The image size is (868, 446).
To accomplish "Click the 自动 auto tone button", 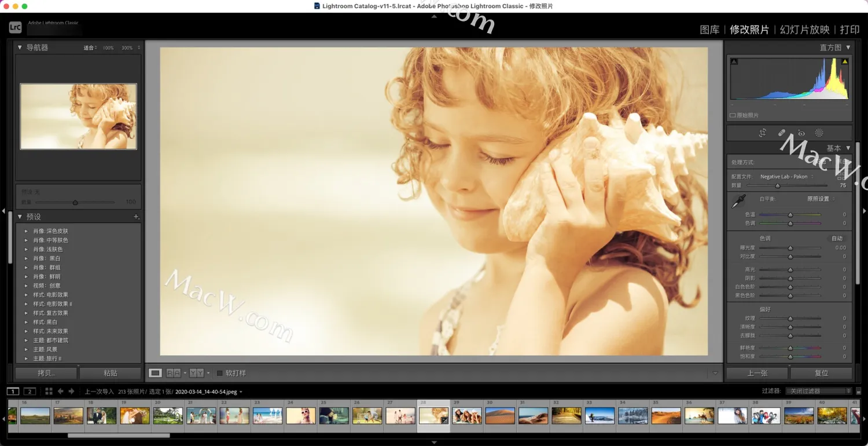I will 837,238.
